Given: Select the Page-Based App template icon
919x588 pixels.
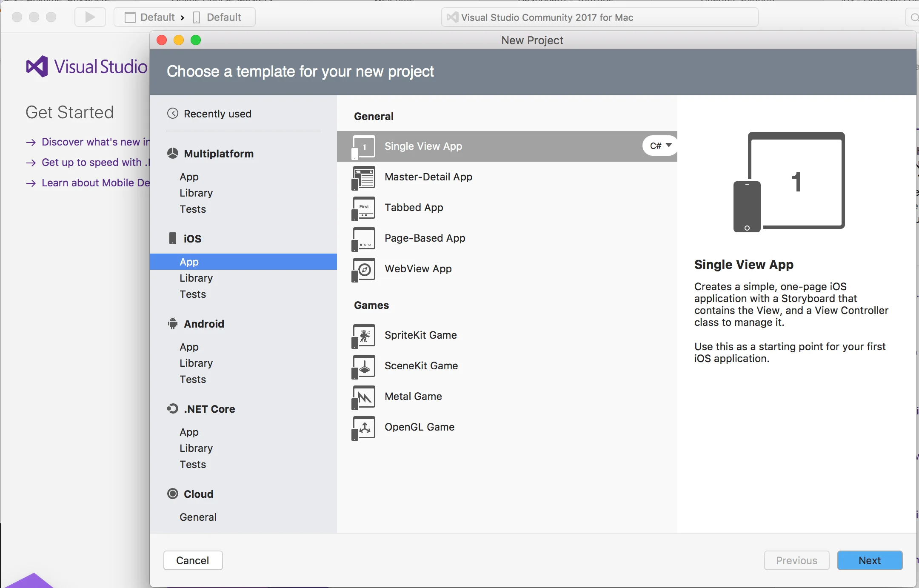Looking at the screenshot, I should (363, 239).
